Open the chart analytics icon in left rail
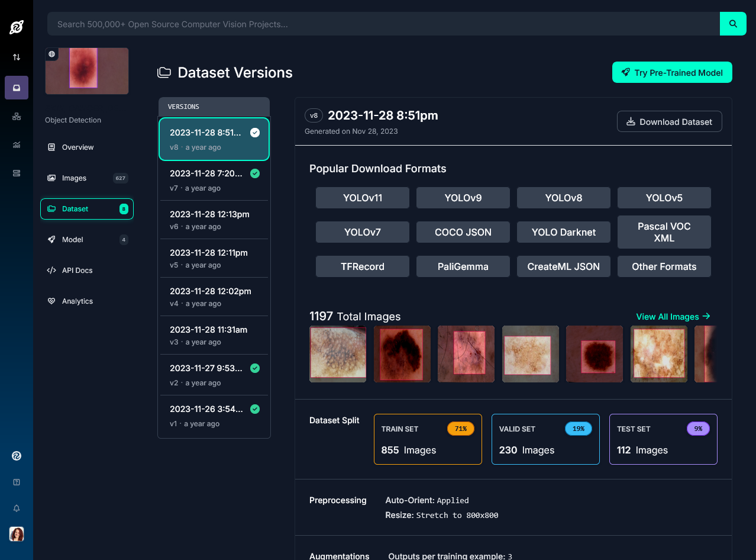Image resolution: width=756 pixels, height=560 pixels. click(x=17, y=145)
